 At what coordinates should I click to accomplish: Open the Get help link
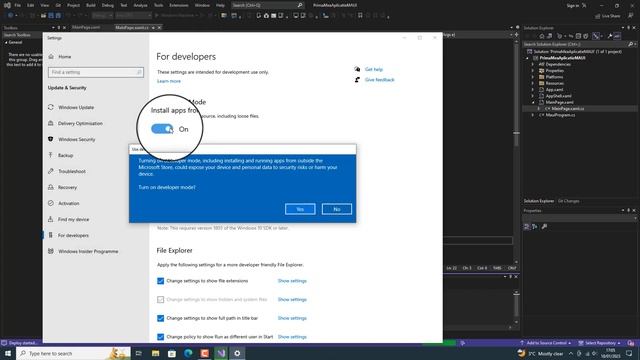(x=373, y=69)
